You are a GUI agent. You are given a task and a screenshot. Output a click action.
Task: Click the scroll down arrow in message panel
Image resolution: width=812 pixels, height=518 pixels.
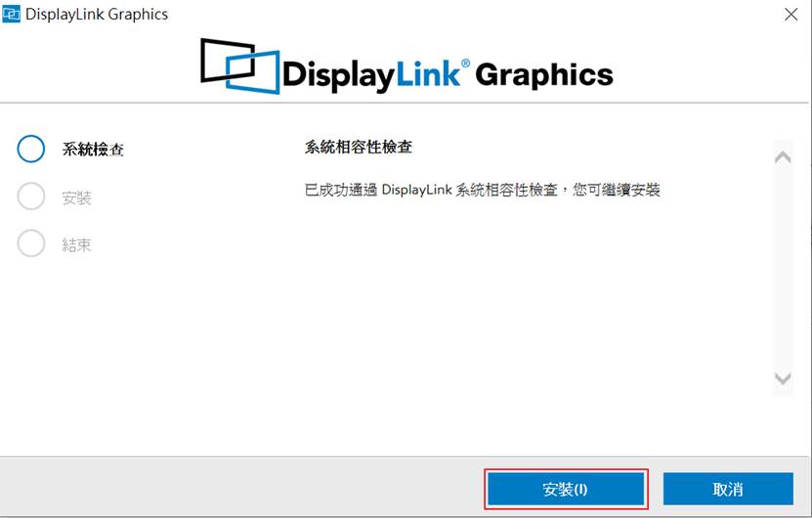pos(783,378)
